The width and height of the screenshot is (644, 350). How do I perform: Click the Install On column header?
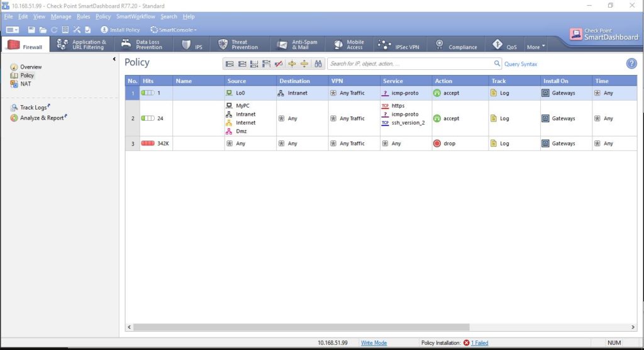pos(566,81)
